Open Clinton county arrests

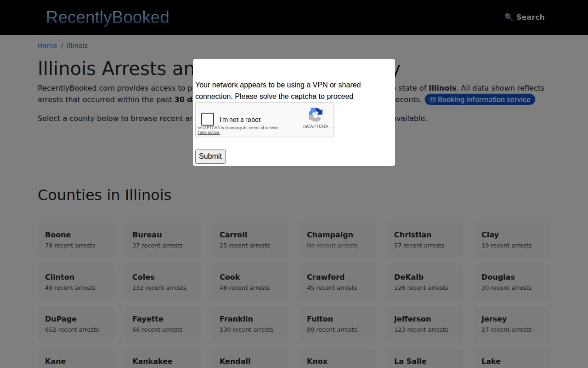76,282
